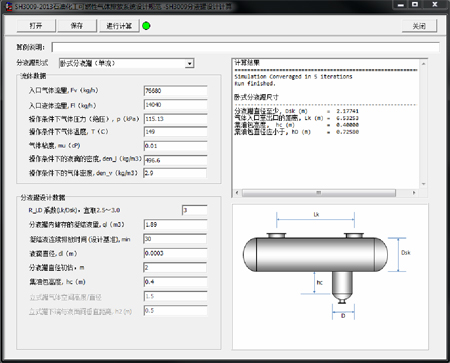Click the 分液罐设计数据 group label
The height and width of the screenshot is (363, 450).
pos(43,198)
